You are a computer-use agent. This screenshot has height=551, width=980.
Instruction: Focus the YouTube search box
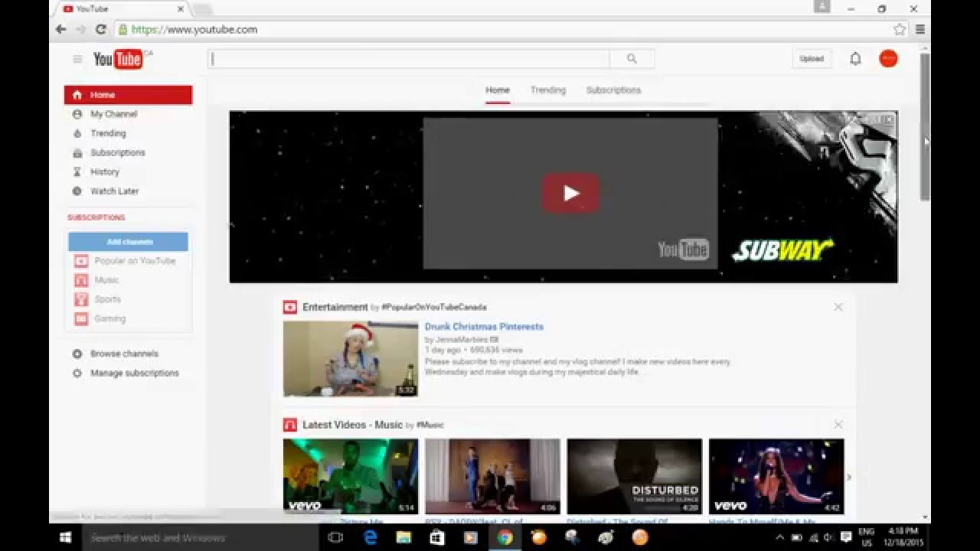[x=410, y=59]
